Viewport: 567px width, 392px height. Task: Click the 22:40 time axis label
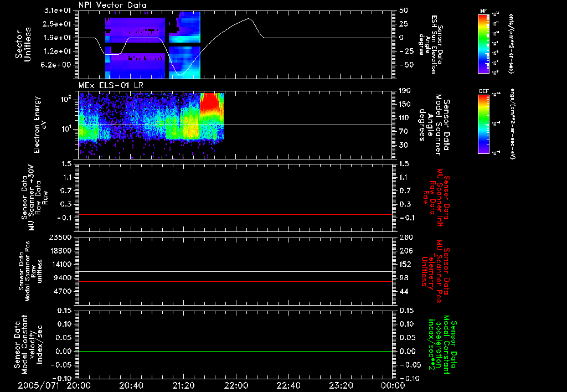point(288,386)
